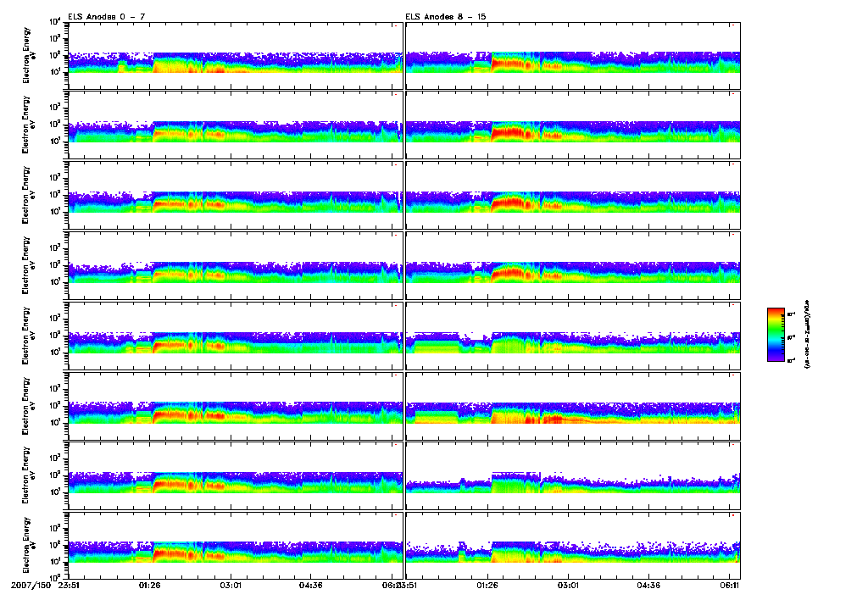Select sixth-row spectrogram in Anodes 0-7 column

pyautogui.click(x=236, y=406)
